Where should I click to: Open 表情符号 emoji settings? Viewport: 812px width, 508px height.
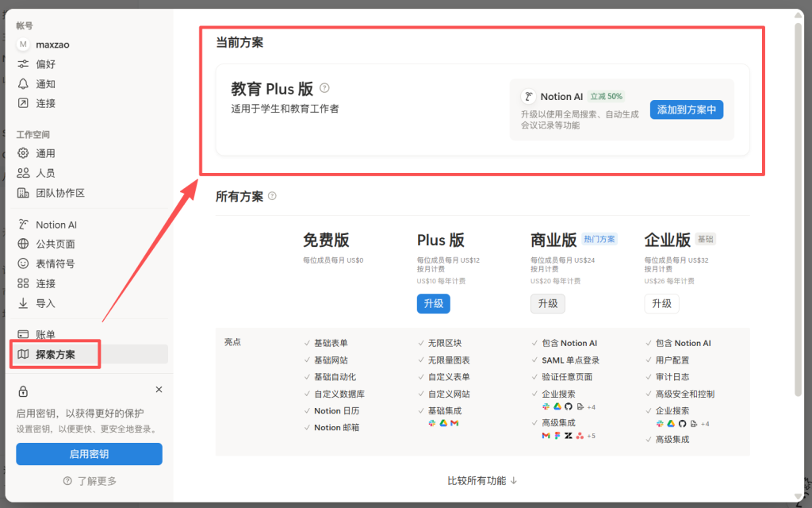click(x=55, y=264)
